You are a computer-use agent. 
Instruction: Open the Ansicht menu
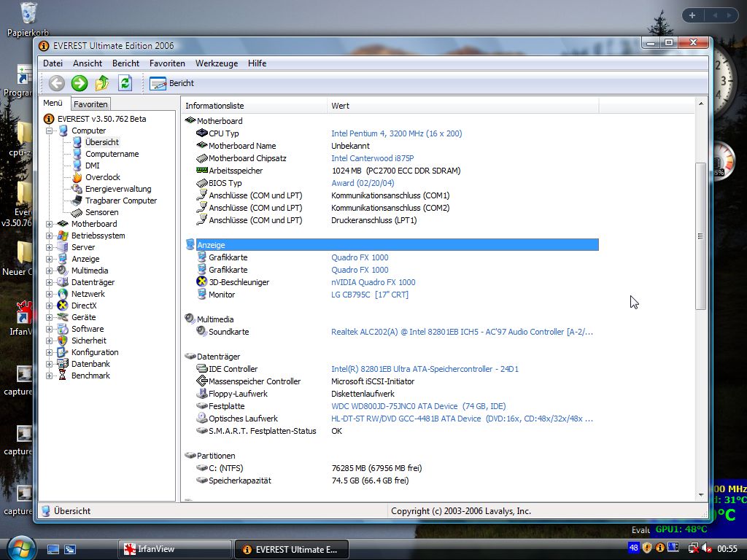pyautogui.click(x=88, y=63)
